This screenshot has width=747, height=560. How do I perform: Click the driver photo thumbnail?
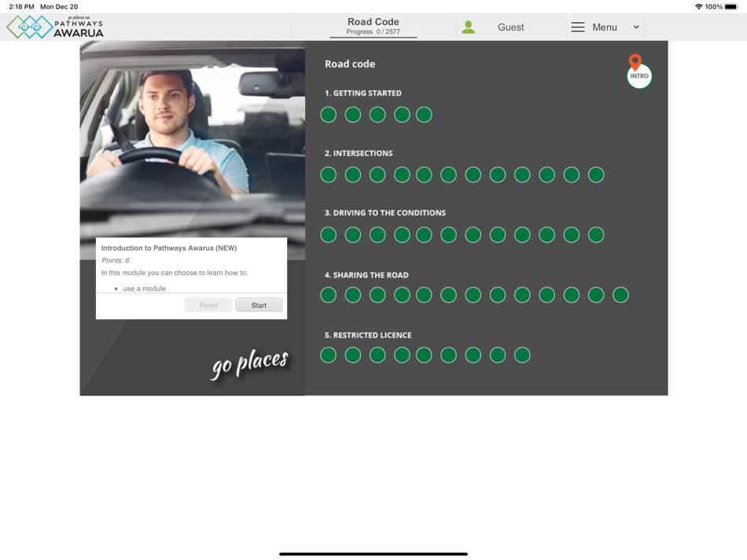[x=193, y=150]
